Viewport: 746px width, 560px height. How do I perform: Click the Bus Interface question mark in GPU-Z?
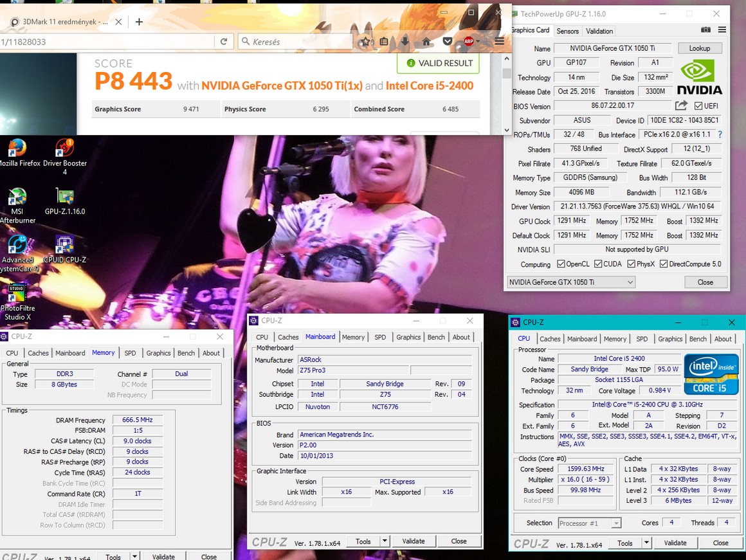pos(720,134)
